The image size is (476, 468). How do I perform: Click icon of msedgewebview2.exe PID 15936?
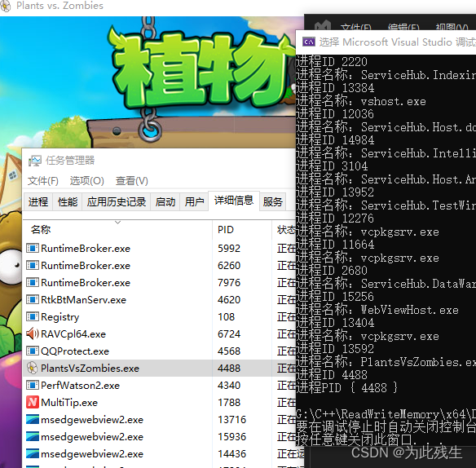pos(32,436)
